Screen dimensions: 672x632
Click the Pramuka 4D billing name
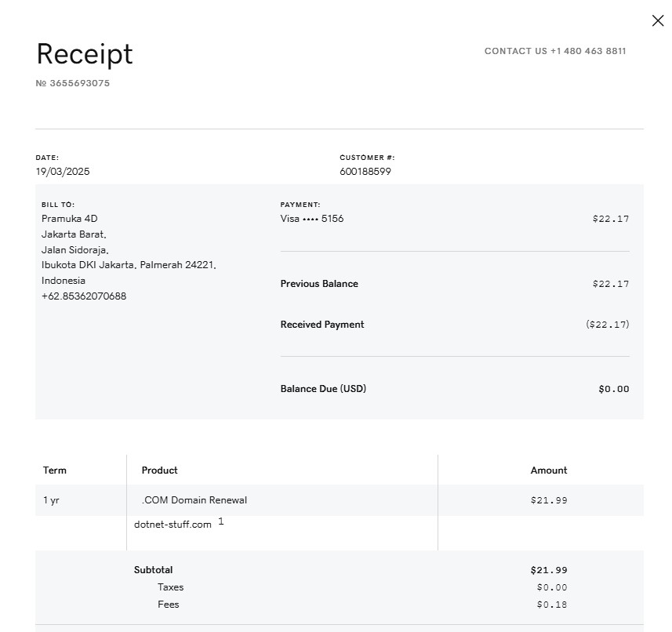(x=70, y=219)
